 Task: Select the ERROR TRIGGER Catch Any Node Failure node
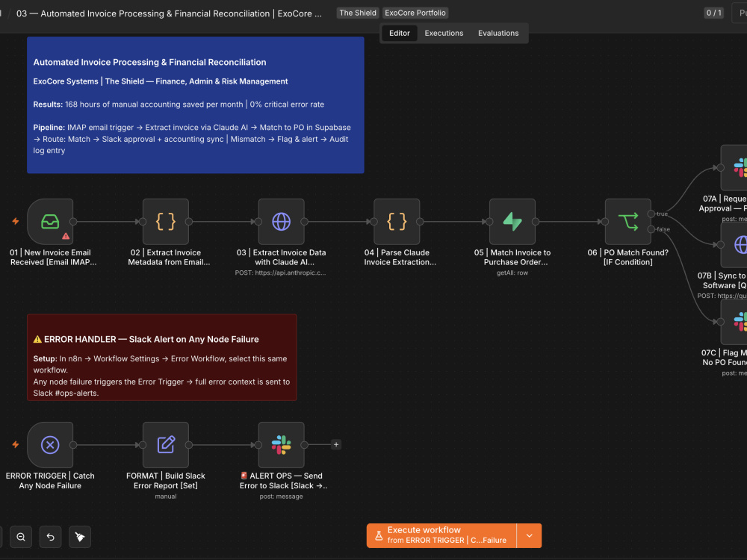[50, 445]
